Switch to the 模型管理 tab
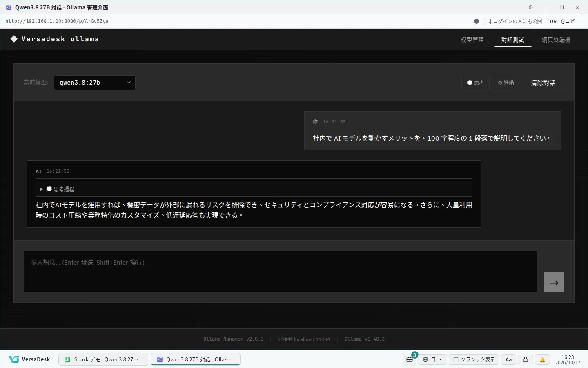This screenshot has width=588, height=368. [x=472, y=40]
